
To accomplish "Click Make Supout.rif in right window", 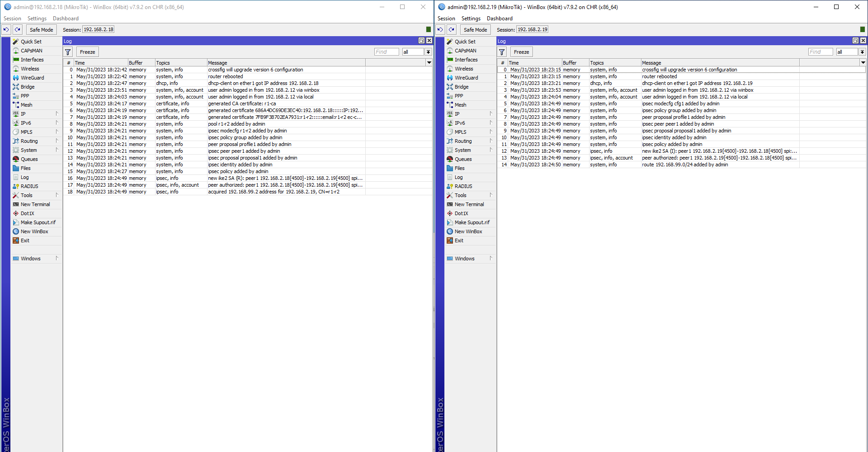I will click(x=472, y=222).
